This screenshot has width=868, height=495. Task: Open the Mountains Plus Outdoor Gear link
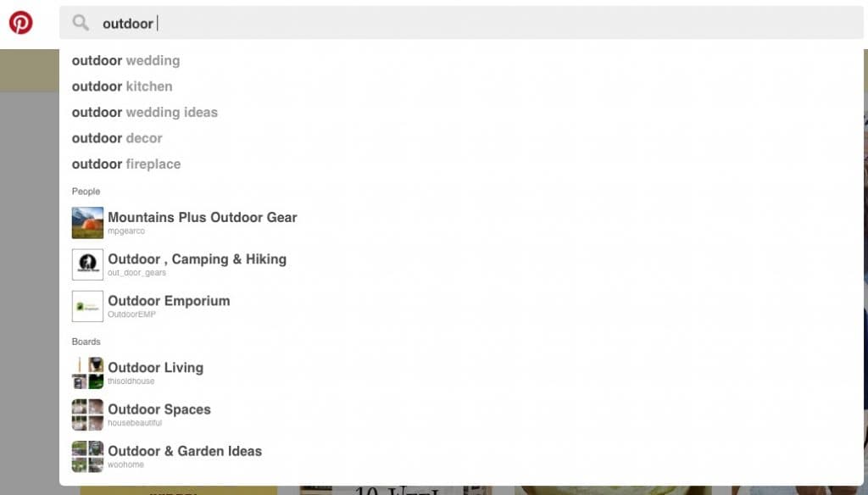(x=203, y=218)
